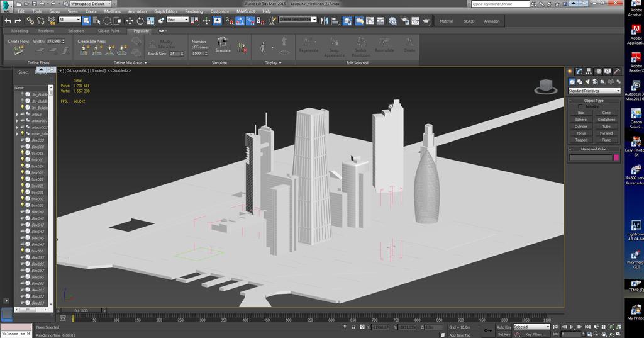644x338 pixels.
Task: Expand the aitaus tree item arrow
Action: [x=17, y=115]
